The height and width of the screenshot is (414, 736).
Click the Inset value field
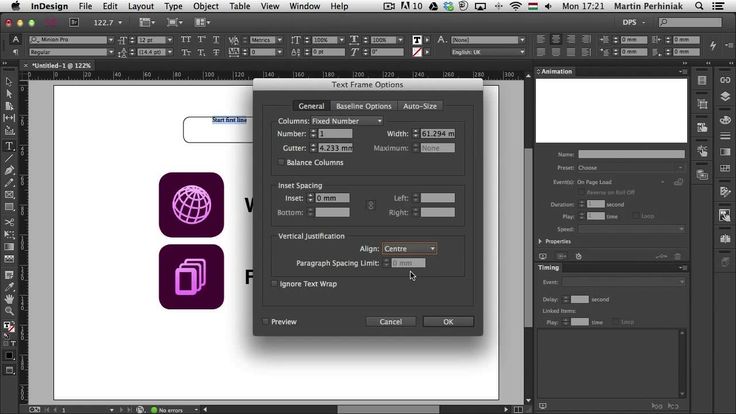332,198
